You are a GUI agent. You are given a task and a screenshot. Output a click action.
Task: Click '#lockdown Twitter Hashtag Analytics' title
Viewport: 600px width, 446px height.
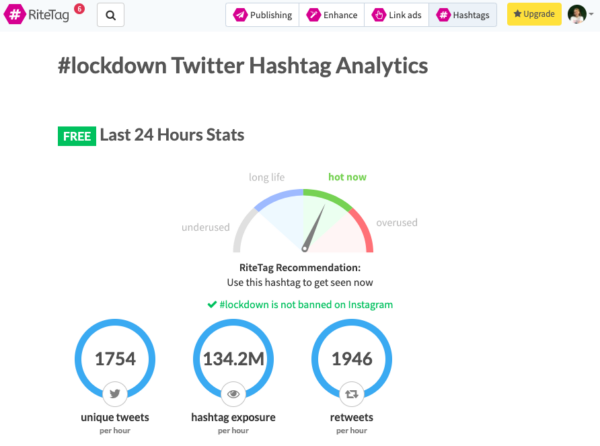tap(243, 65)
